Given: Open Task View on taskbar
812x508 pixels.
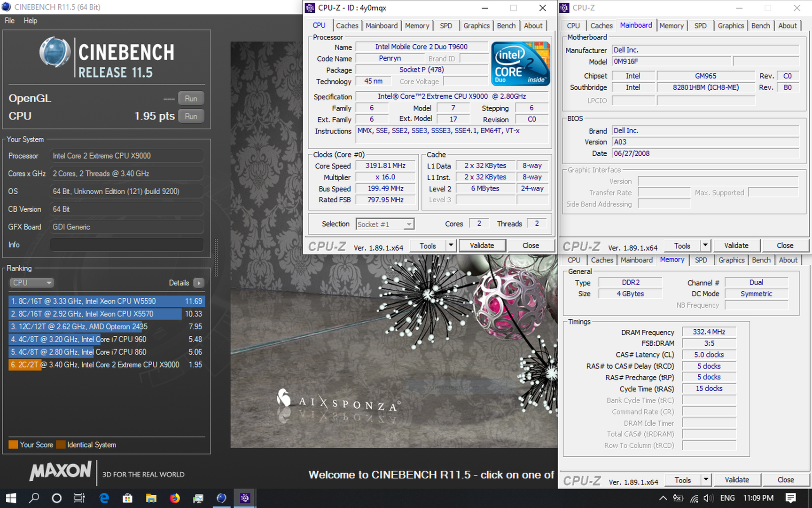Looking at the screenshot, I should pyautogui.click(x=79, y=498).
